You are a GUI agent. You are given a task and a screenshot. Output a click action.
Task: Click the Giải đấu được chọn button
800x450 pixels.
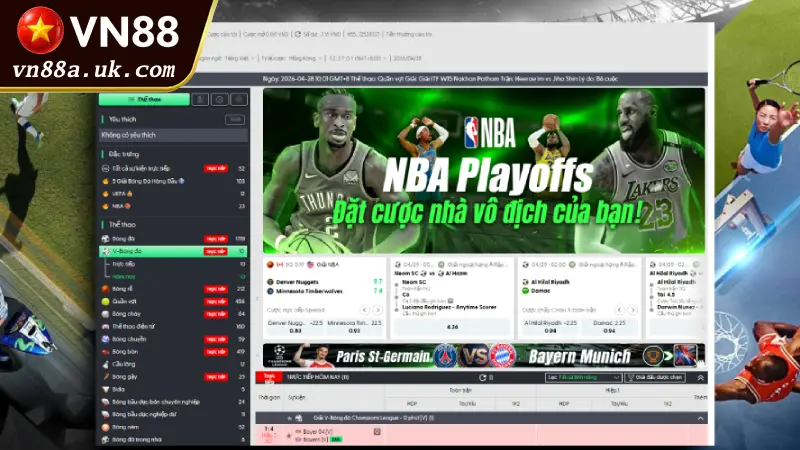click(655, 378)
